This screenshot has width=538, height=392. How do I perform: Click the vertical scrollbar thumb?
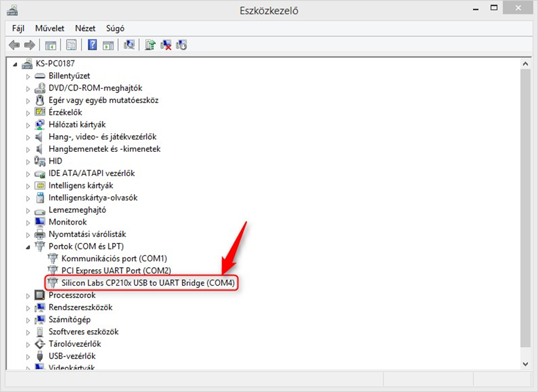pyautogui.click(x=526, y=208)
